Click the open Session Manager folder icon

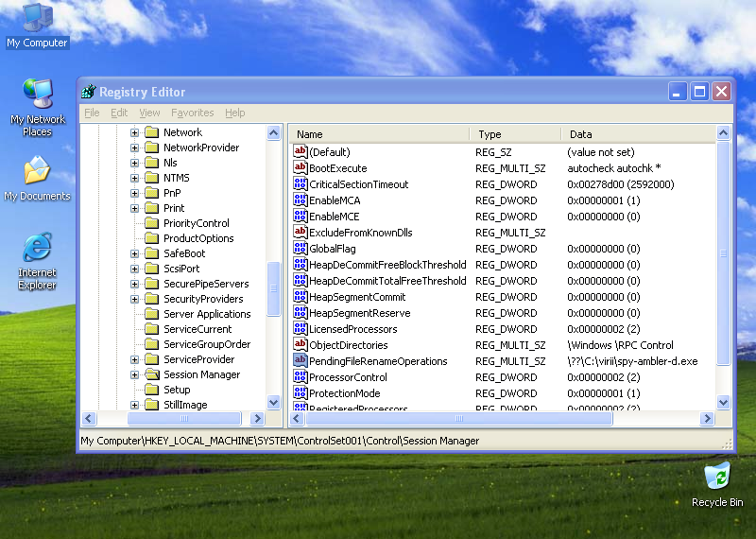tap(152, 374)
